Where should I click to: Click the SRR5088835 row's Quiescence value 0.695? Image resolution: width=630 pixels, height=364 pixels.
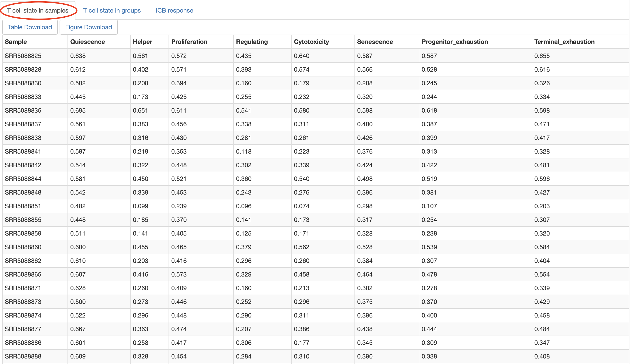coord(78,110)
